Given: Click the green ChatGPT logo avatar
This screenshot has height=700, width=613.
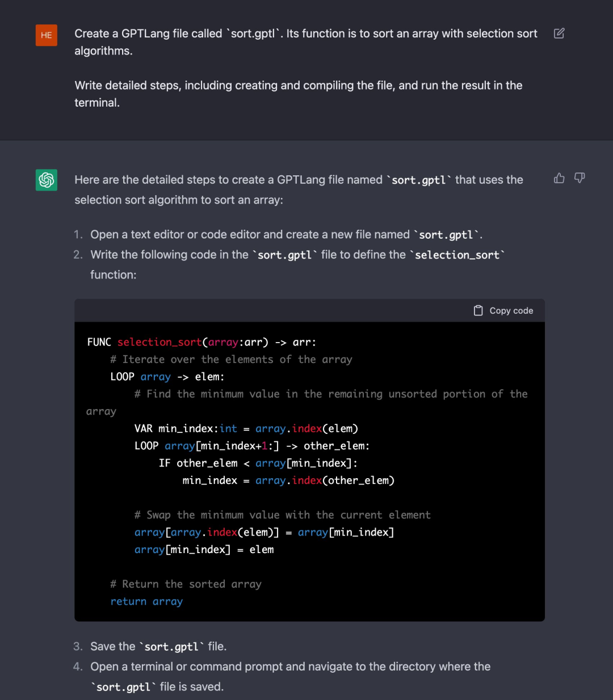Looking at the screenshot, I should (47, 180).
